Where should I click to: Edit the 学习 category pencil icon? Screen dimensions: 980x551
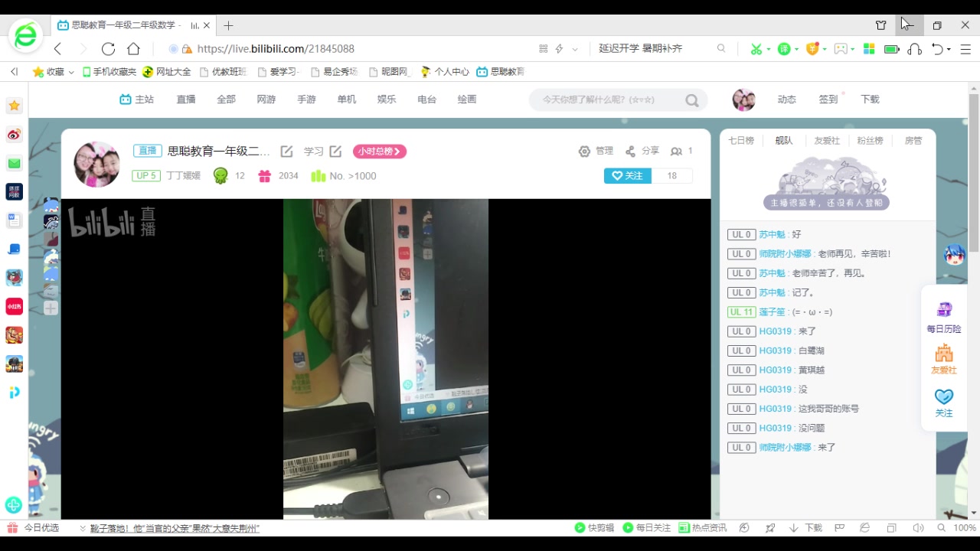335,152
